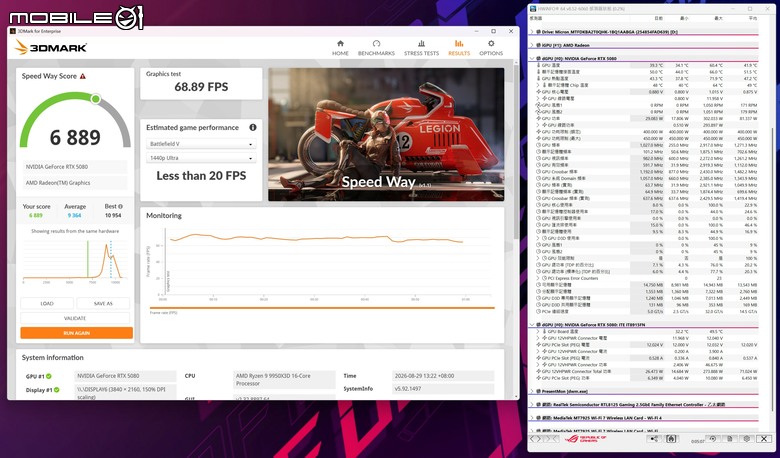The height and width of the screenshot is (458, 780).
Task: Click the red warning icon beside Speed Way Score
Action: pos(83,76)
